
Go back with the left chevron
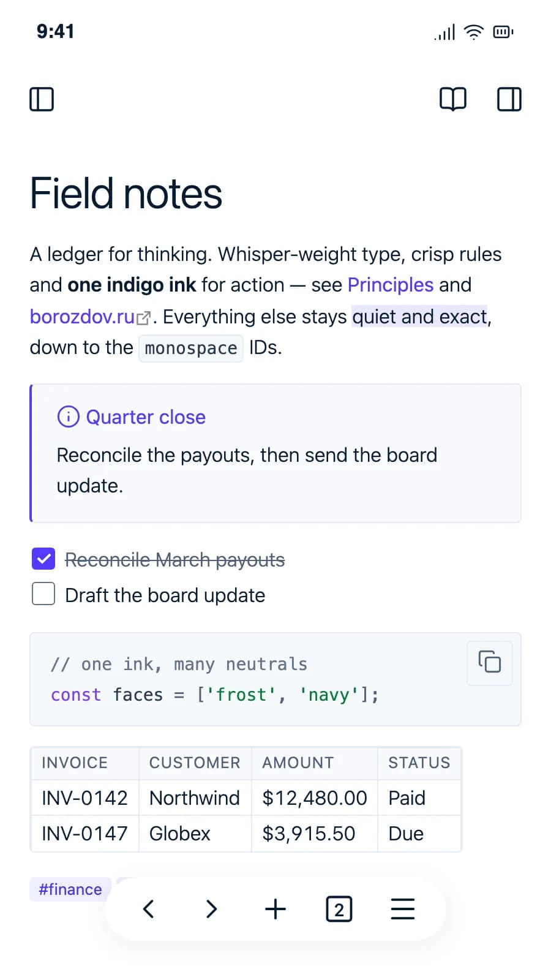tap(148, 908)
